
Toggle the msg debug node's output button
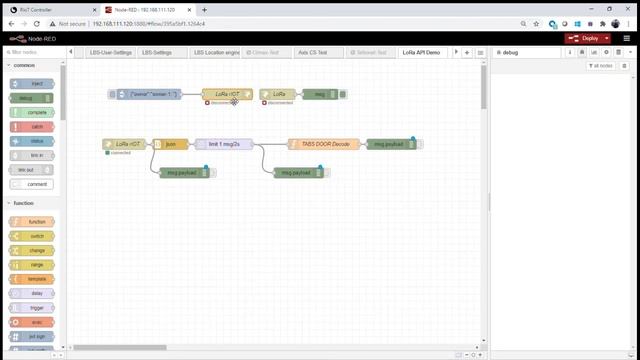pyautogui.click(x=343, y=94)
